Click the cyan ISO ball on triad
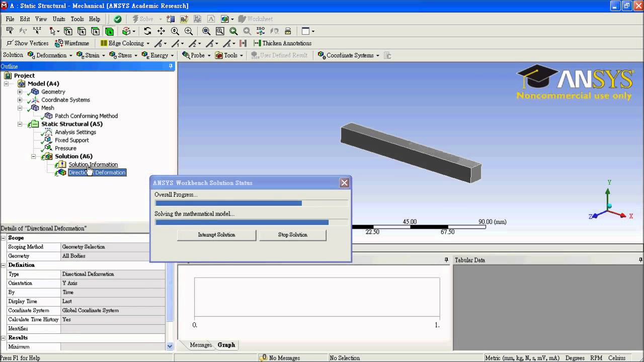The width and height of the screenshot is (644, 362). coord(609,206)
